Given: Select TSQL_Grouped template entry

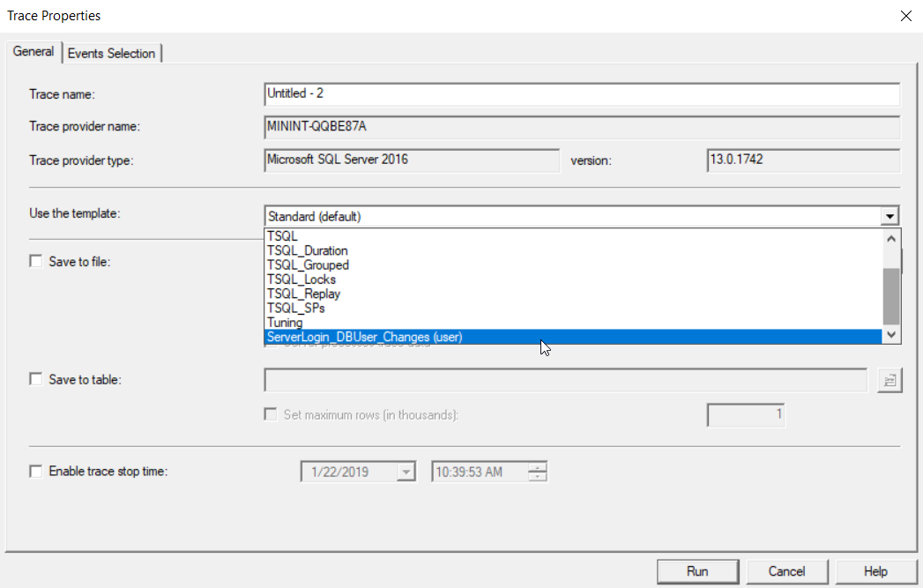Looking at the screenshot, I should pyautogui.click(x=308, y=264).
